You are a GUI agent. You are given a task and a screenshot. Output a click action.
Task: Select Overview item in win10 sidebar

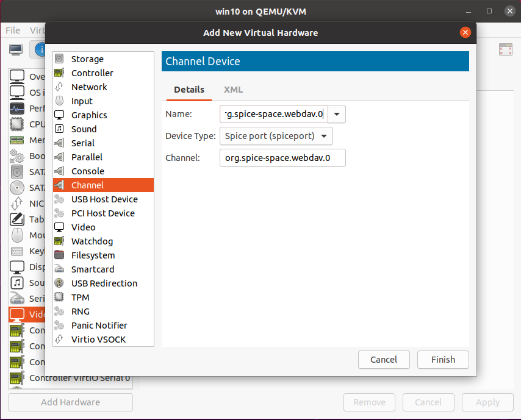coord(27,77)
